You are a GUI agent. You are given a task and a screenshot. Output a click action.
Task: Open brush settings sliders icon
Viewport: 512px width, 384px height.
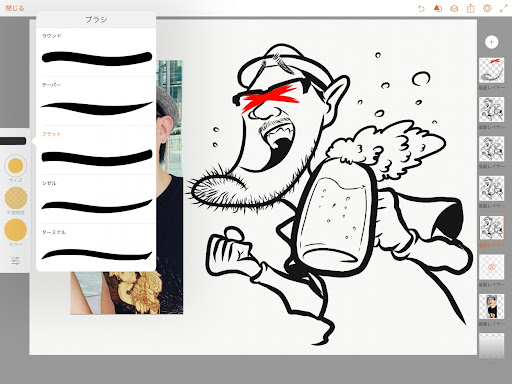(x=15, y=261)
